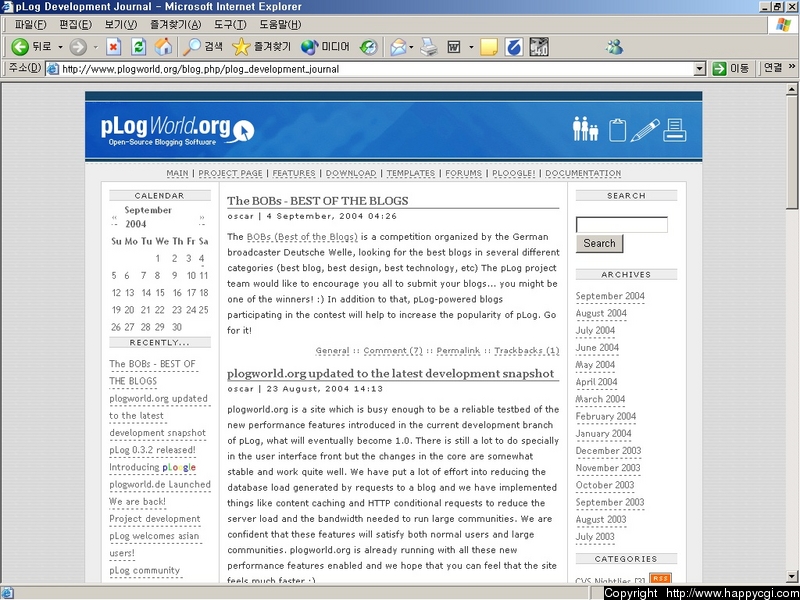Go to previous month in calendar
Screen dimensions: 800x600
[114, 220]
